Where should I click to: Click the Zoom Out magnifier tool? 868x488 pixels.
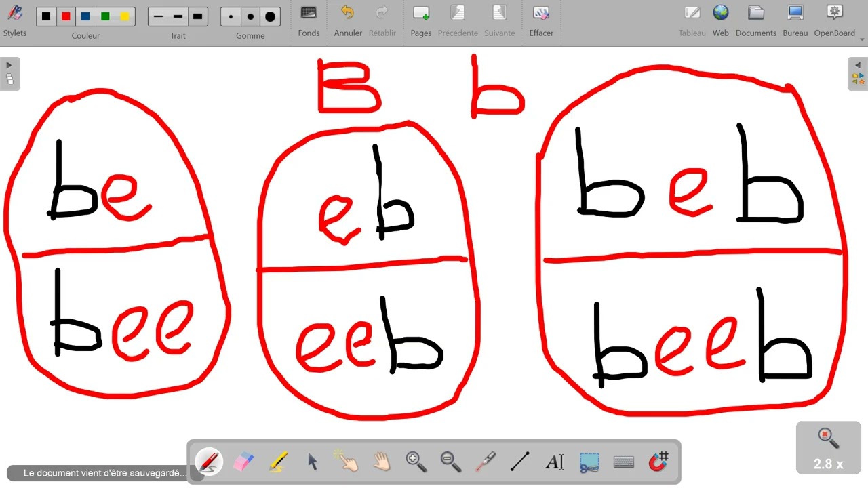tap(451, 462)
